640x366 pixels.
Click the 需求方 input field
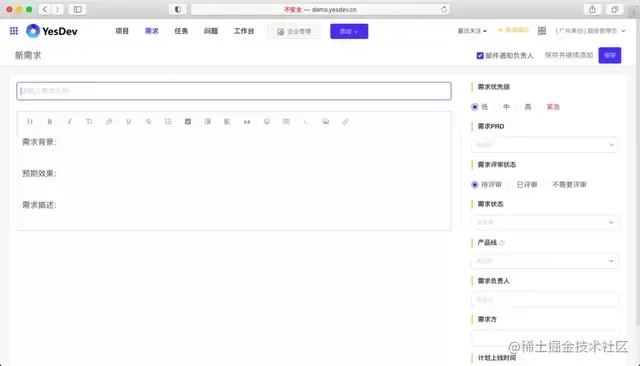coord(545,338)
